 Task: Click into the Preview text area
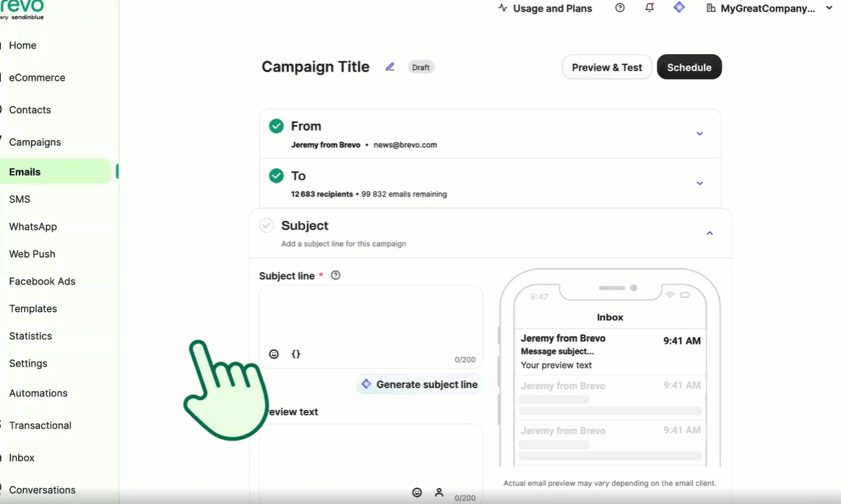click(x=371, y=464)
